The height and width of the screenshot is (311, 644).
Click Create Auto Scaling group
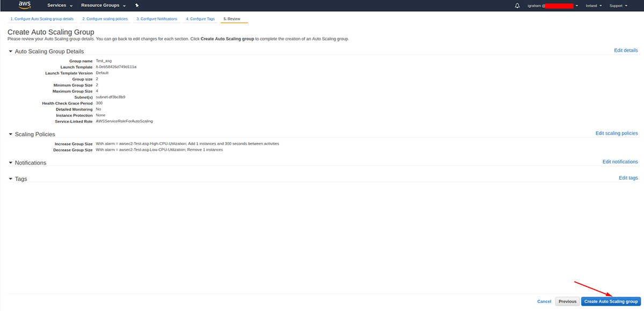(611, 301)
